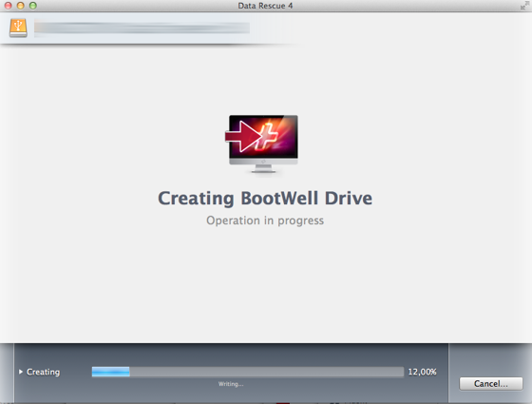The image size is (532, 404).
Task: Click the "Operation in progress" text
Action: click(x=265, y=221)
